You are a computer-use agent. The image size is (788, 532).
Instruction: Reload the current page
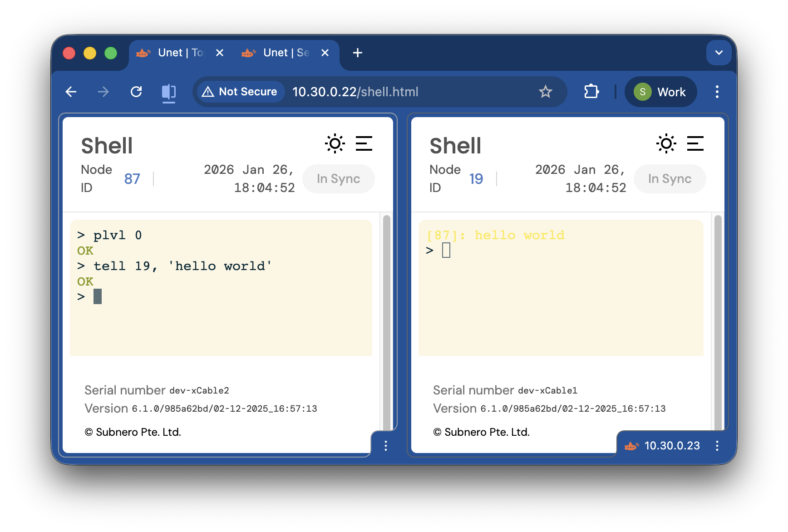[136, 92]
